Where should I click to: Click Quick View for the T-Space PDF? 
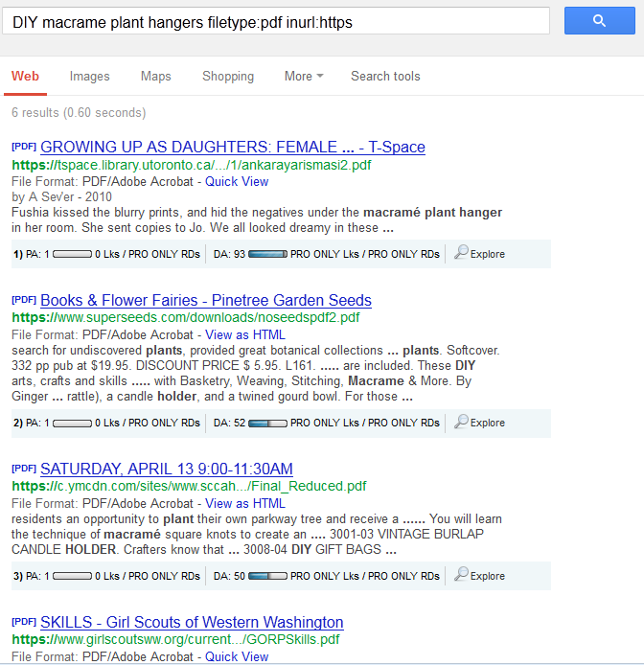[237, 181]
